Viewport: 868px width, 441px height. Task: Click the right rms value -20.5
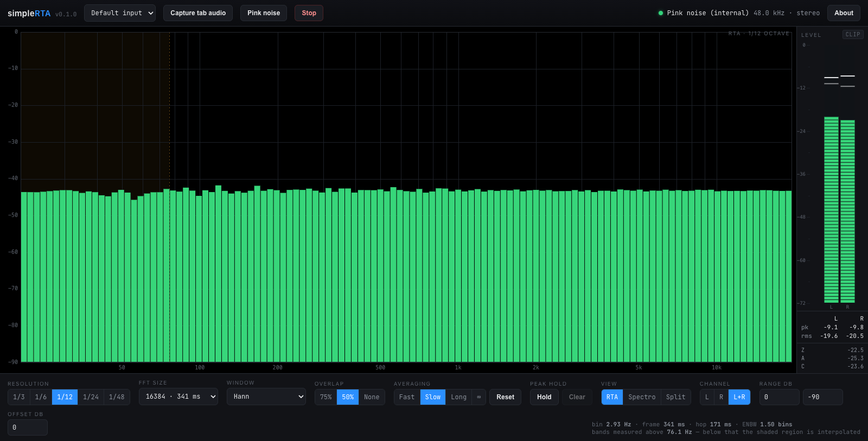pyautogui.click(x=854, y=336)
